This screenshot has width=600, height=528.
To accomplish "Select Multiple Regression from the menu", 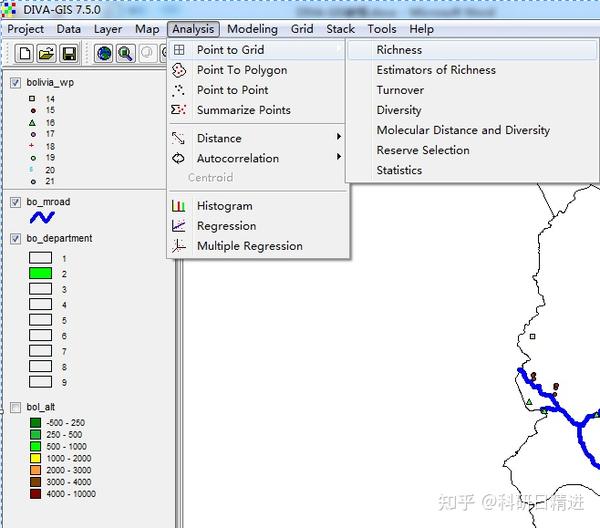I will click(x=249, y=246).
